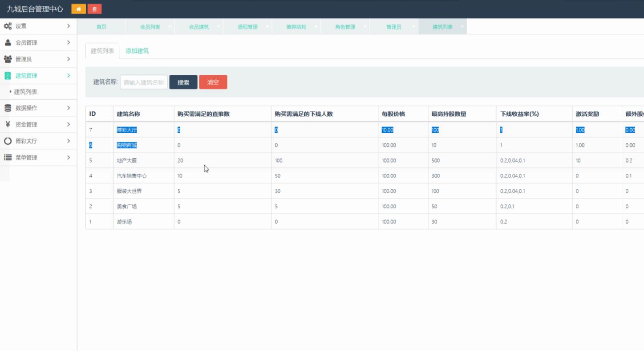Click the 50 downline count in 汽车销售中心 row
Screen dimensions: 644x351
tap(278, 175)
